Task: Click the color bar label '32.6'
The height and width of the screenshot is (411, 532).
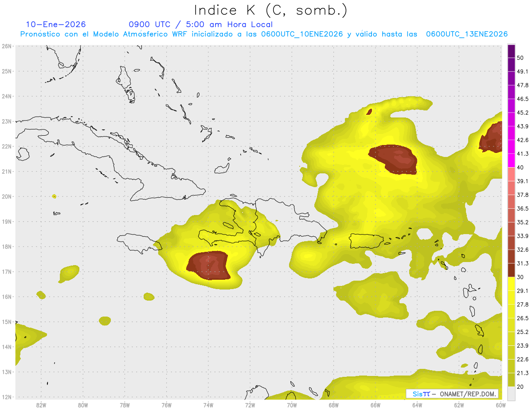Action: point(523,250)
